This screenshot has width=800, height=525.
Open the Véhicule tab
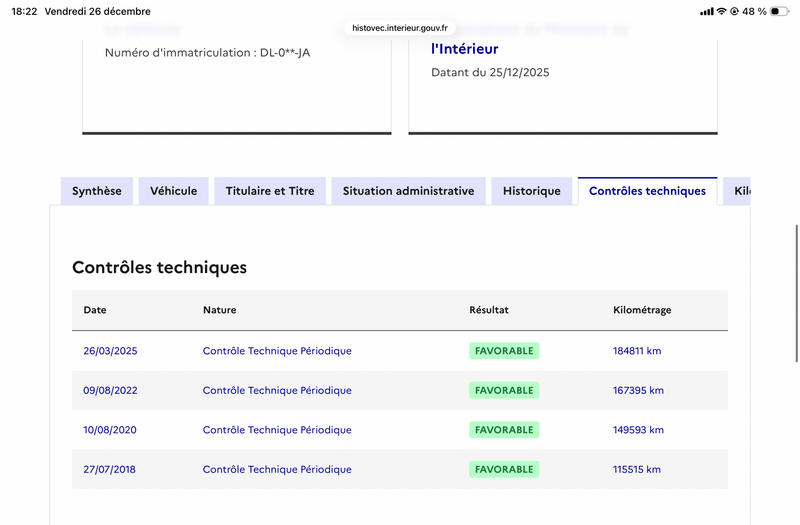tap(174, 191)
